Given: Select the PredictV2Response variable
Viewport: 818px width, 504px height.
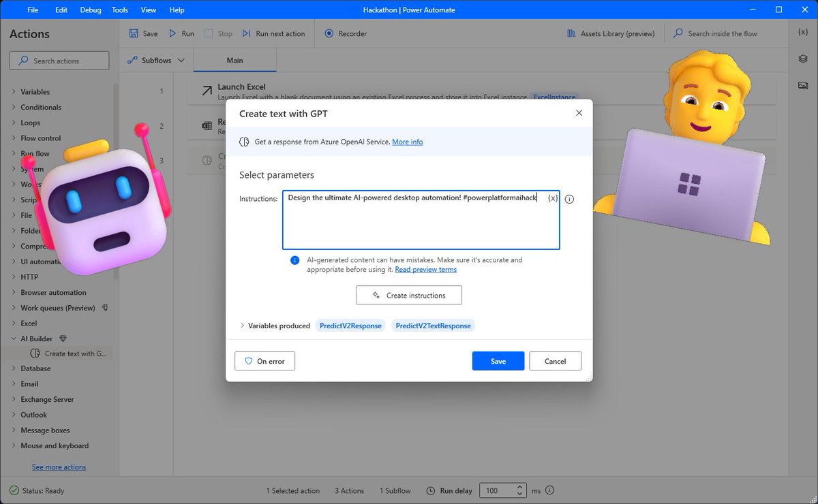Looking at the screenshot, I should pos(350,326).
